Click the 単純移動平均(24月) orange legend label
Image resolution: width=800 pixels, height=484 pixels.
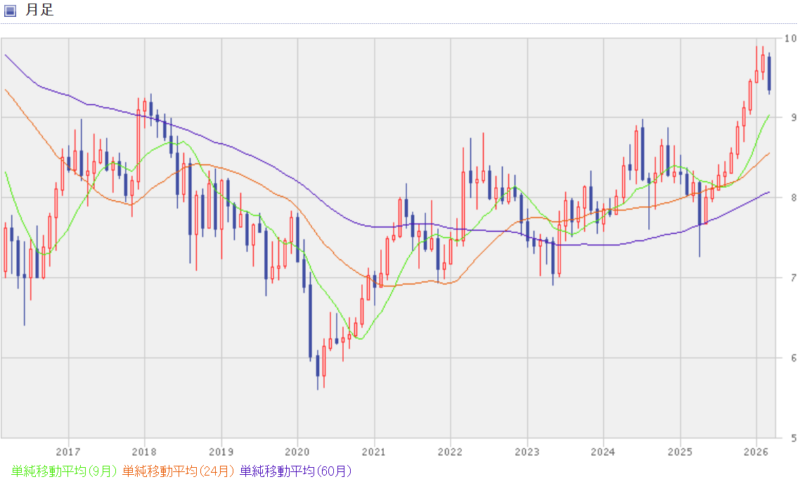point(179,471)
